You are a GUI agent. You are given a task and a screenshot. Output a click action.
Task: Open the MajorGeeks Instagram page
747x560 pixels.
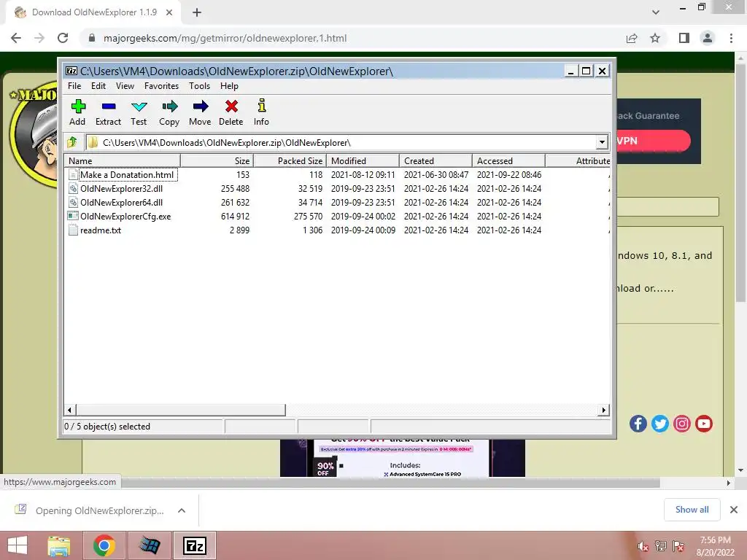tap(682, 424)
